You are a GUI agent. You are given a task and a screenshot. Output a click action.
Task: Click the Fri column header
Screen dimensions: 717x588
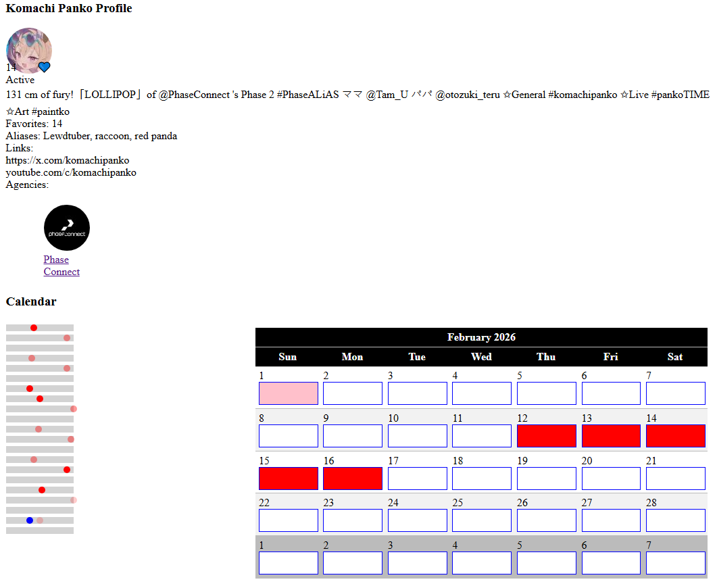pos(610,357)
